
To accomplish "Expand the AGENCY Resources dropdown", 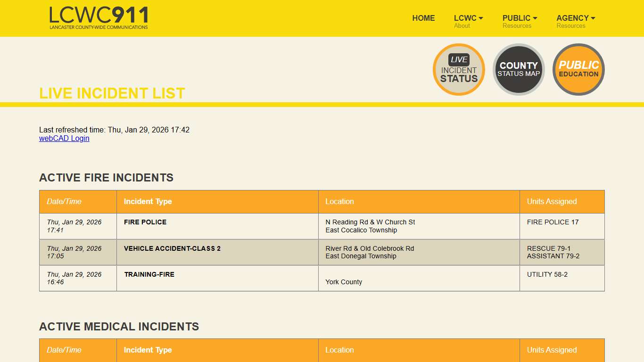I will point(575,18).
